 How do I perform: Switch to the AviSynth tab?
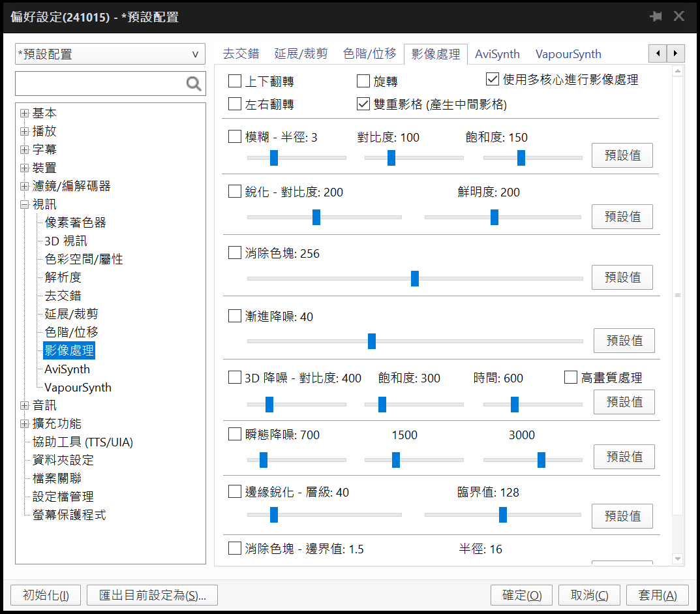coord(497,54)
